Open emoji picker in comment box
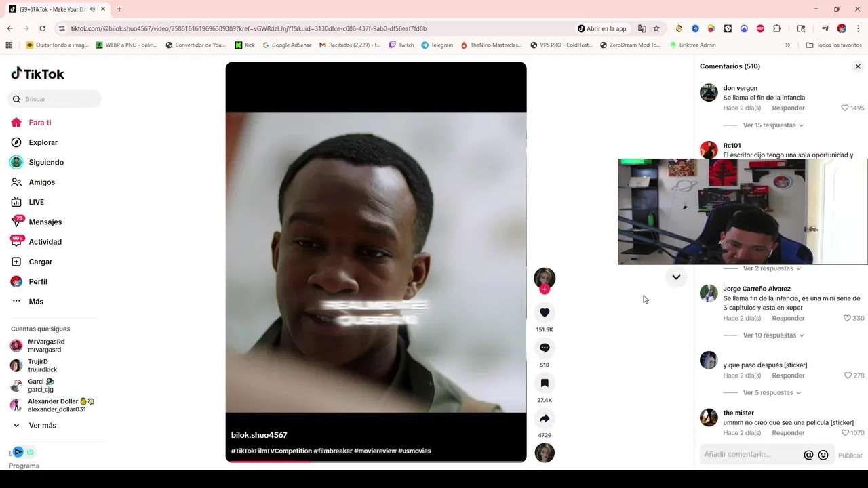The height and width of the screenshot is (488, 868). (823, 455)
